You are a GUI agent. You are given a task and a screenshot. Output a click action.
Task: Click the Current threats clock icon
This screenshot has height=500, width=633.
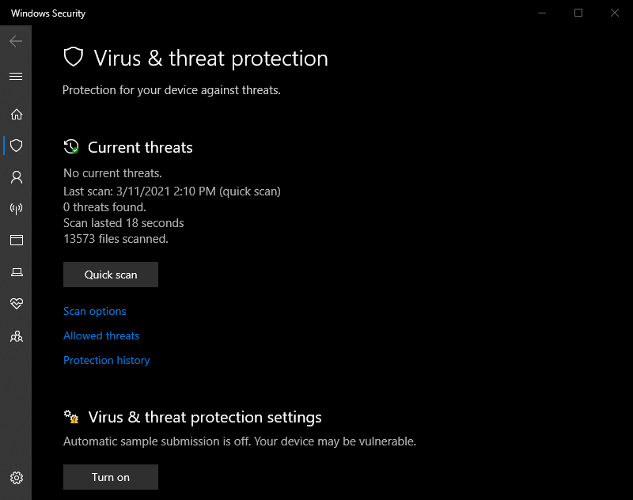click(71, 147)
